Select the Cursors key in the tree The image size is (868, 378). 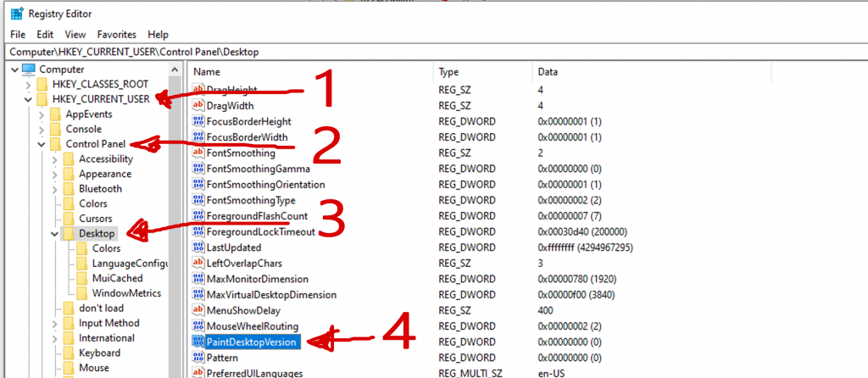95,219
